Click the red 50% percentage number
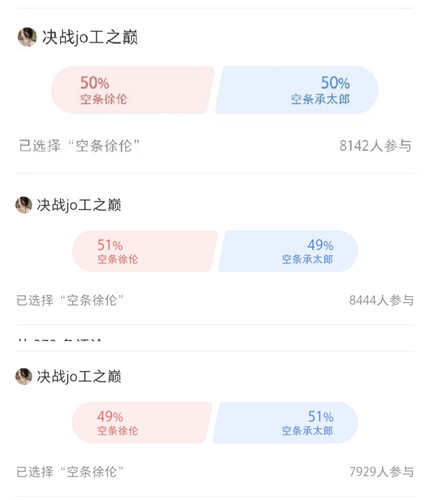The image size is (430, 500). click(95, 83)
